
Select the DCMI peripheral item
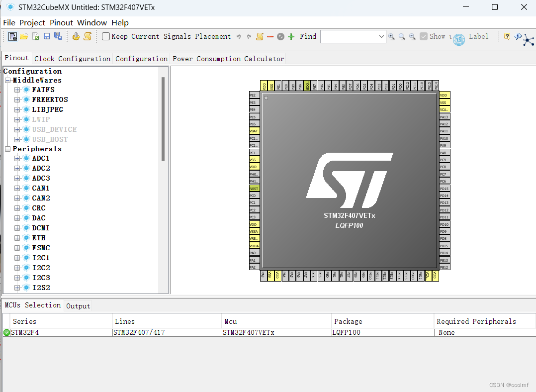(x=41, y=228)
